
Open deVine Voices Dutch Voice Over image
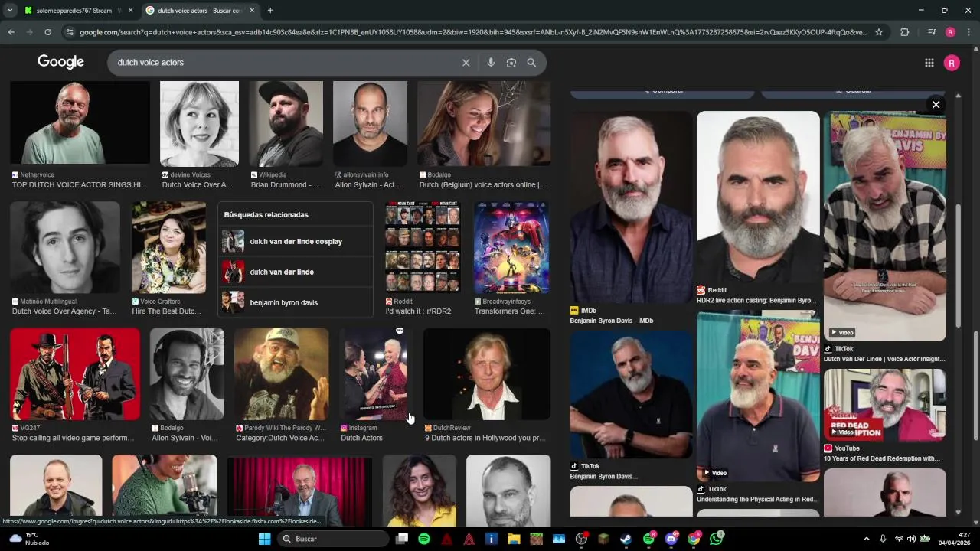199,123
